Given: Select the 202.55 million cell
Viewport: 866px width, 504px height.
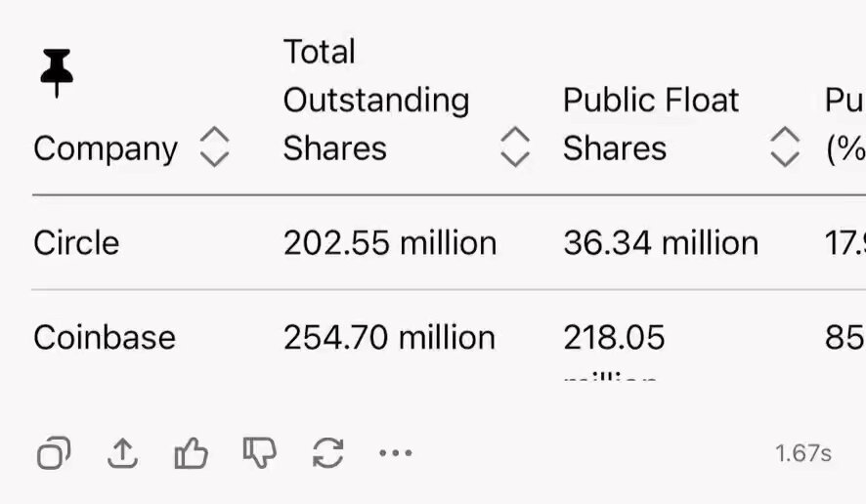Looking at the screenshot, I should 390,243.
